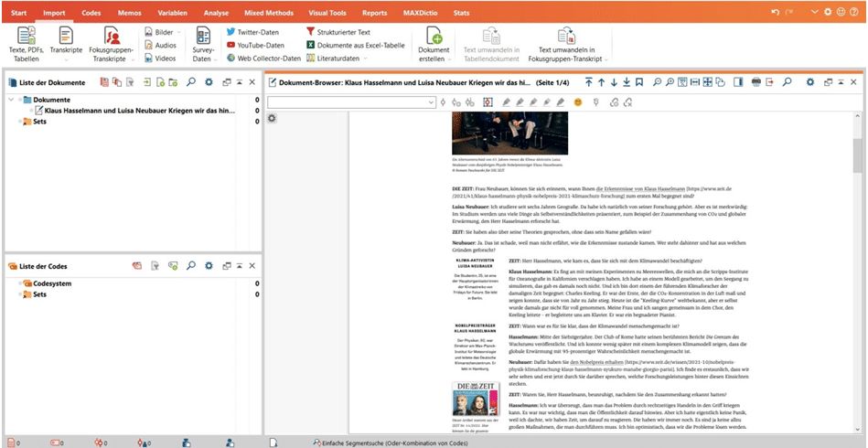This screenshot has width=868, height=448.
Task: Jump to first page in Dokument-Browser
Action: (x=588, y=82)
